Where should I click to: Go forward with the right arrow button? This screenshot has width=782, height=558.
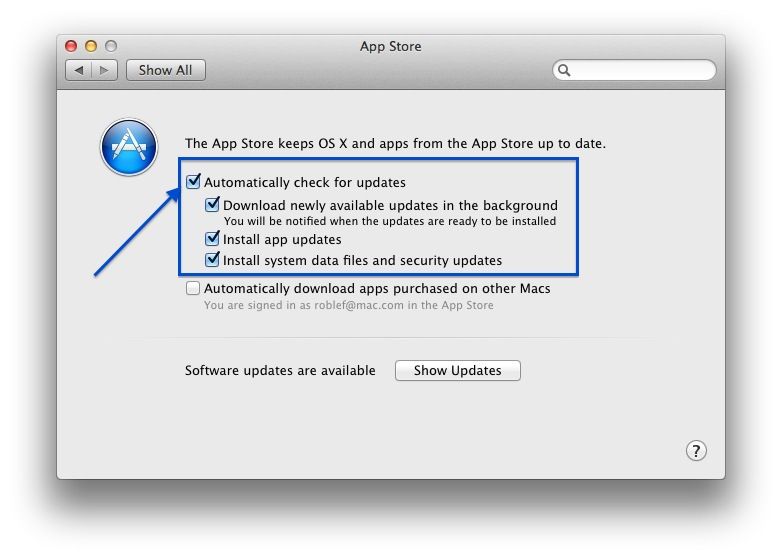[105, 70]
